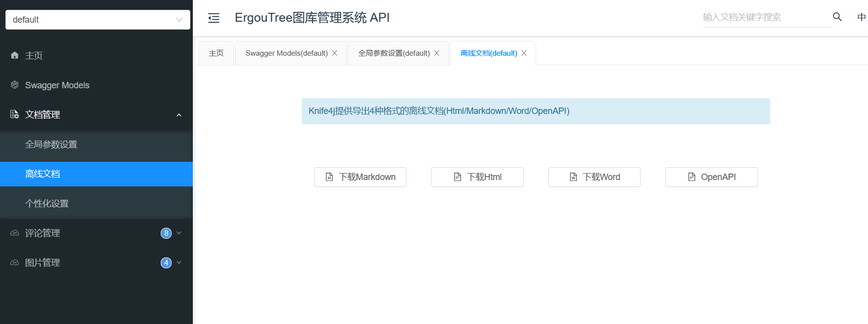Click the OpenAPI export button
Viewport: 868px width, 324px height.
[x=711, y=177]
